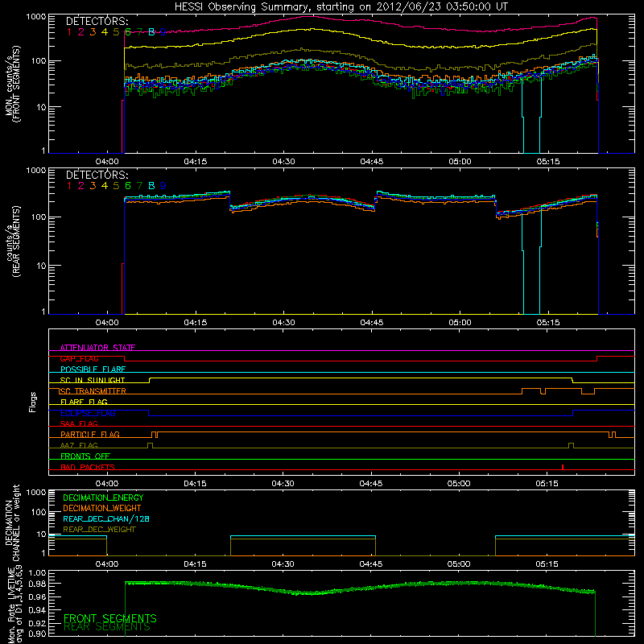
Task: Click the Flags vertical axis title
Action: [x=33, y=402]
